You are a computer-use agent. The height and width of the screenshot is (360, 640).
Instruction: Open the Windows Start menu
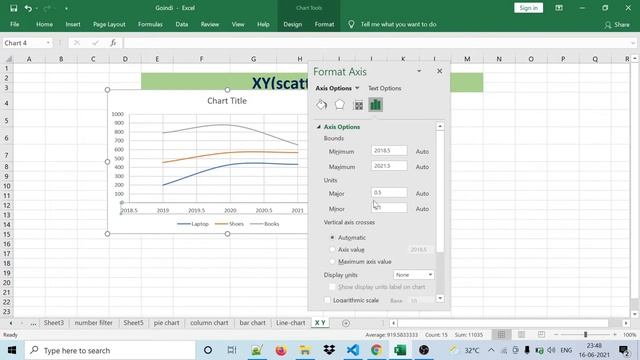point(12,350)
